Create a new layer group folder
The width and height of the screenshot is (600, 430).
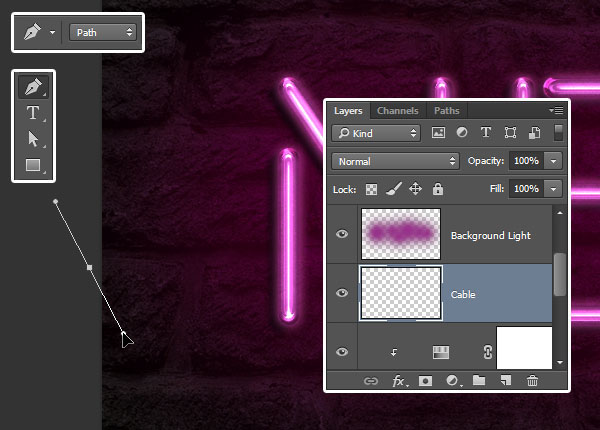[479, 381]
